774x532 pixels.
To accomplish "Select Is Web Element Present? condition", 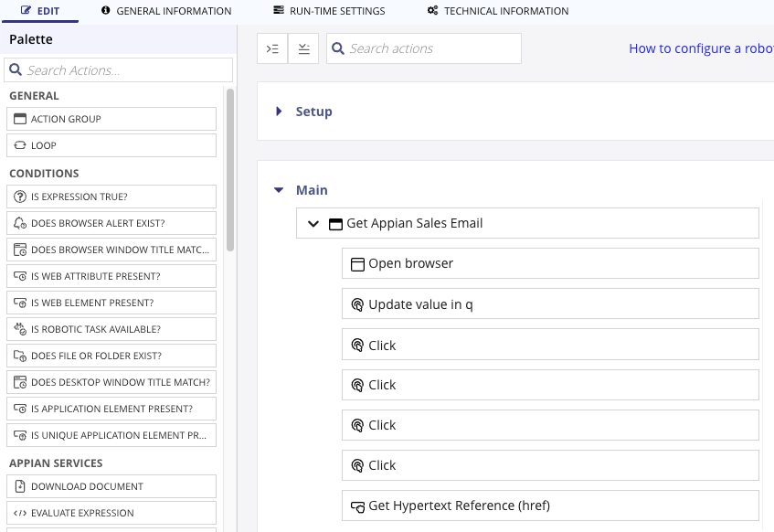I will (x=111, y=303).
